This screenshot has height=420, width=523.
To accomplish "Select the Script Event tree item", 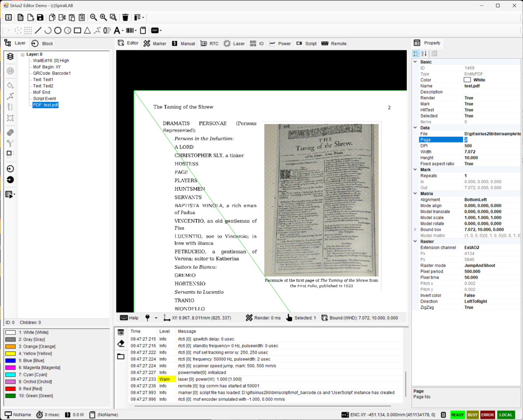I will pyautogui.click(x=44, y=98).
